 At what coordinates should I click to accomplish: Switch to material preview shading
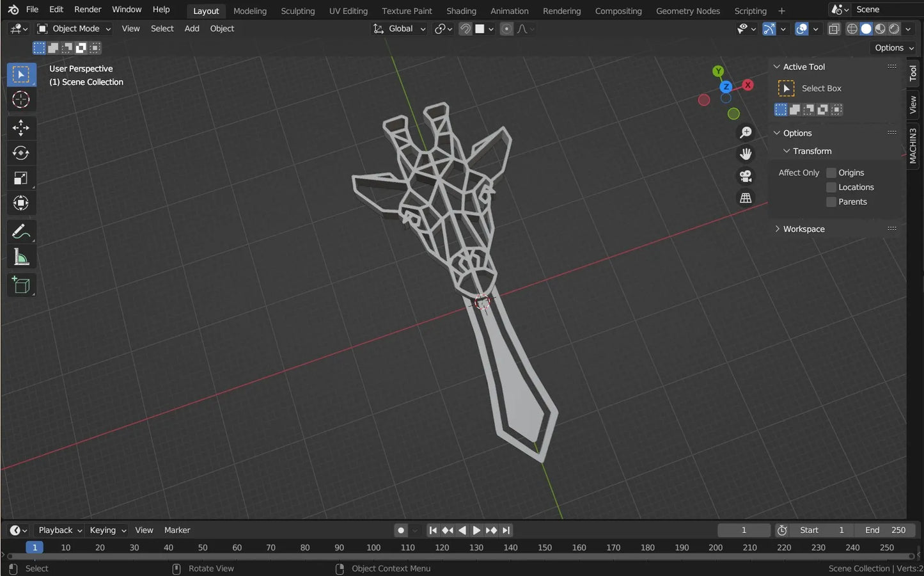point(881,29)
